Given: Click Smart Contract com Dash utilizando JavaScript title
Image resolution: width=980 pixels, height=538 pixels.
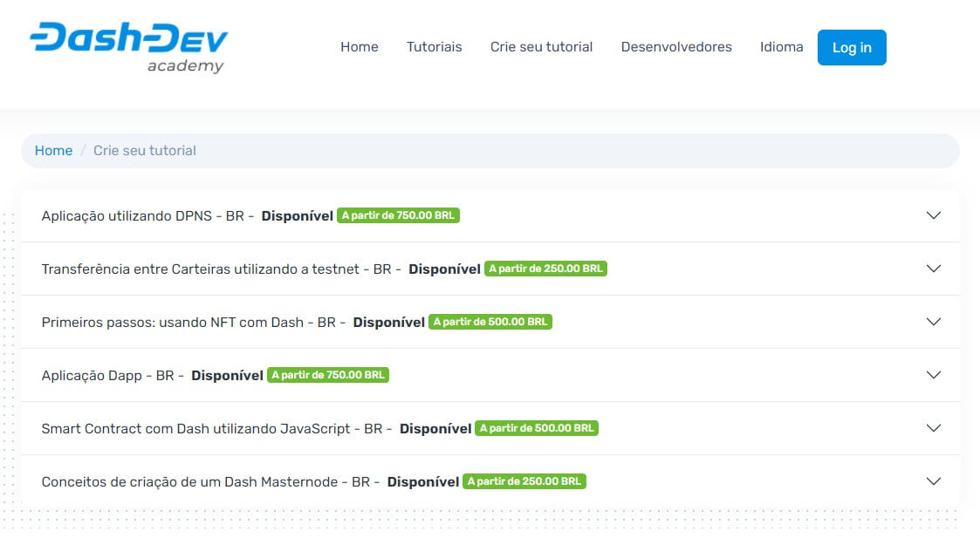Looking at the screenshot, I should (x=216, y=429).
